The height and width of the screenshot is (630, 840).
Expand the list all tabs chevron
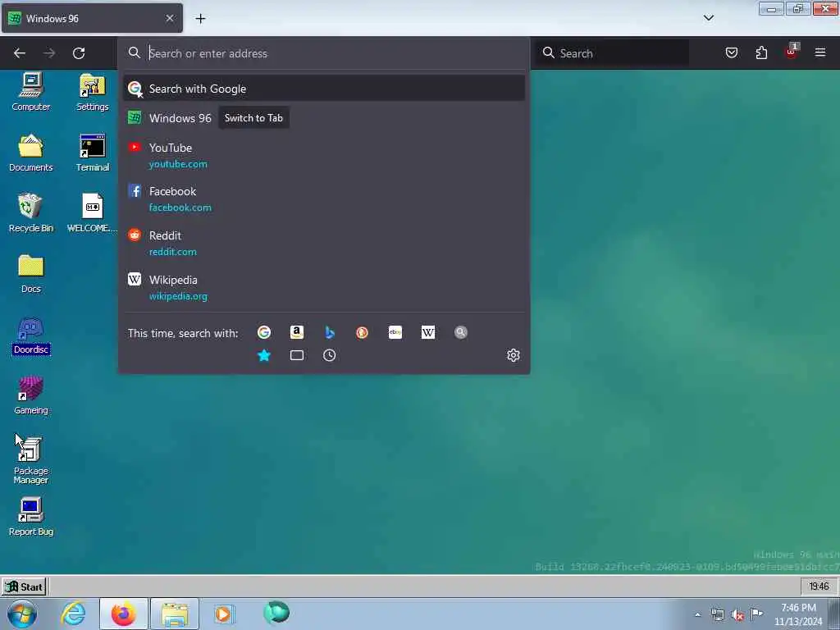(708, 18)
